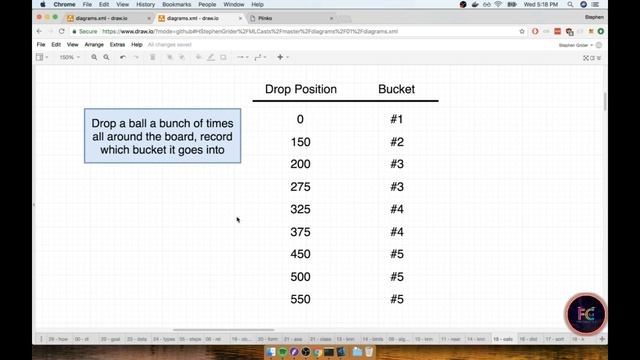This screenshot has width=640, height=360.
Task: Open the Stephen Grider account dropdown
Action: coord(576,45)
